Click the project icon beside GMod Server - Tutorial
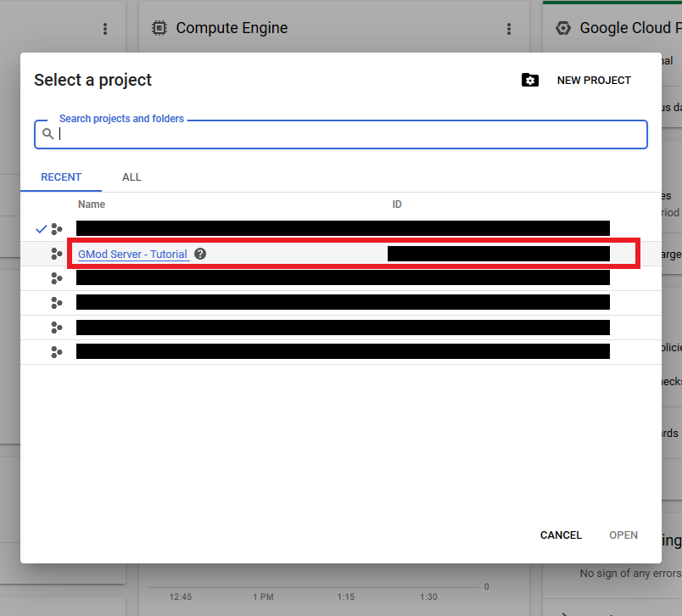The height and width of the screenshot is (616, 682). pyautogui.click(x=57, y=254)
